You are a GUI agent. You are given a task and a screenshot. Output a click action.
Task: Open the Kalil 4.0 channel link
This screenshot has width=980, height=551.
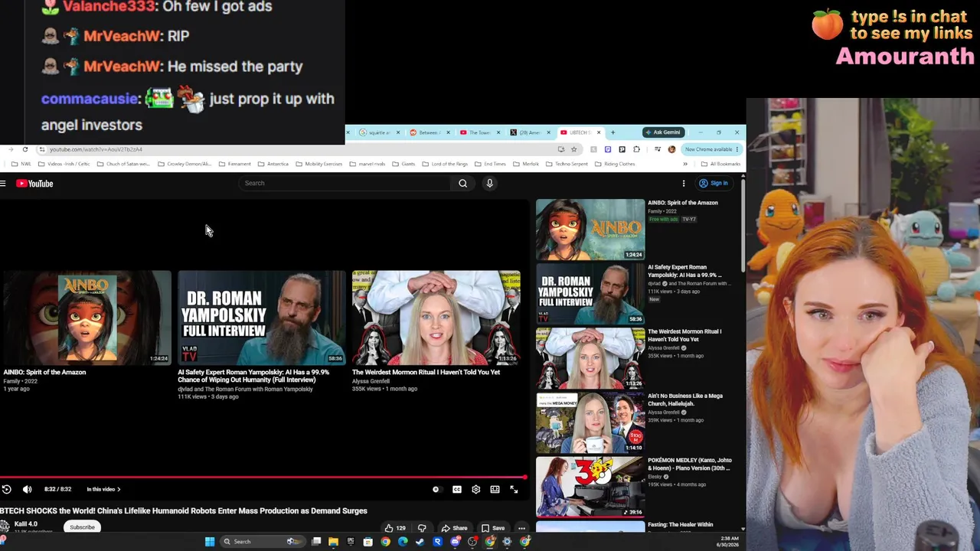[25, 524]
